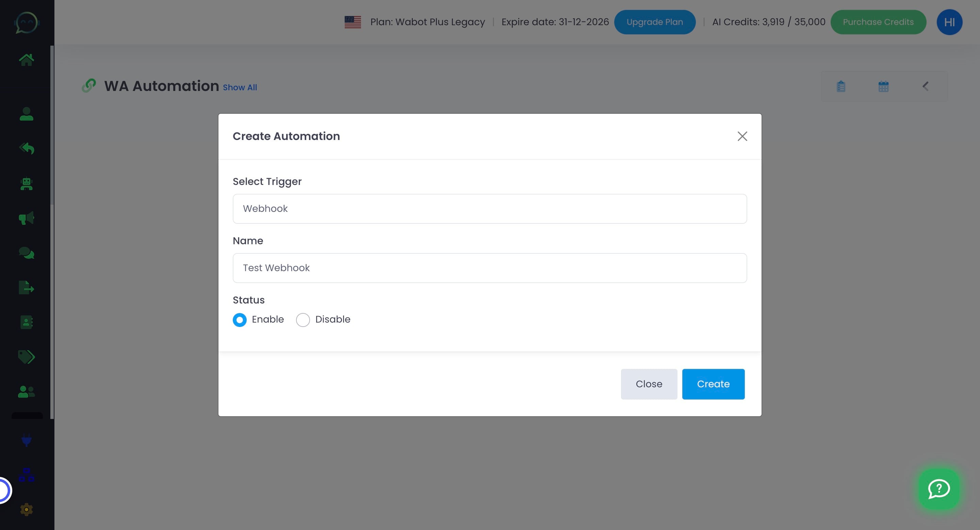Image resolution: width=980 pixels, height=530 pixels.
Task: Open the tags icon in sidebar
Action: (26, 357)
